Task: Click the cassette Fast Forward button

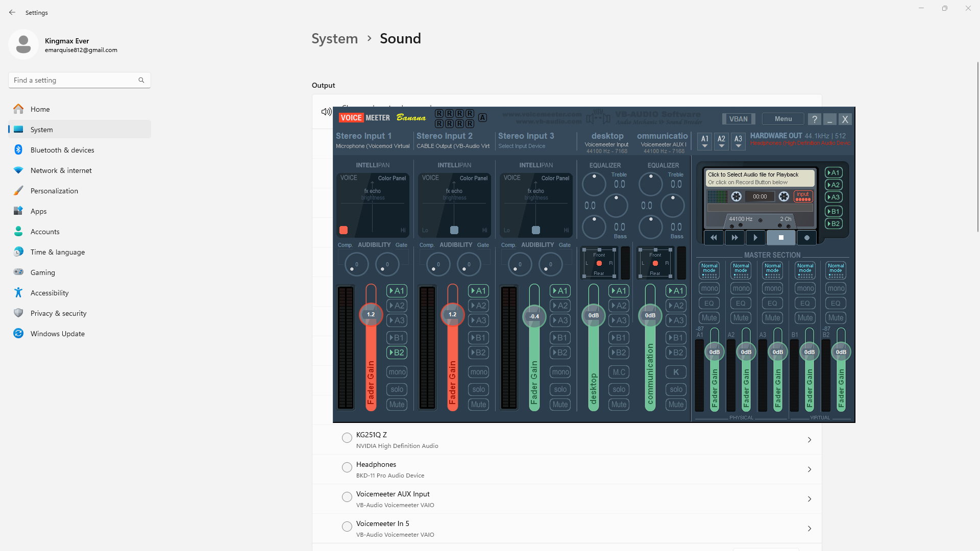Action: [x=734, y=237]
